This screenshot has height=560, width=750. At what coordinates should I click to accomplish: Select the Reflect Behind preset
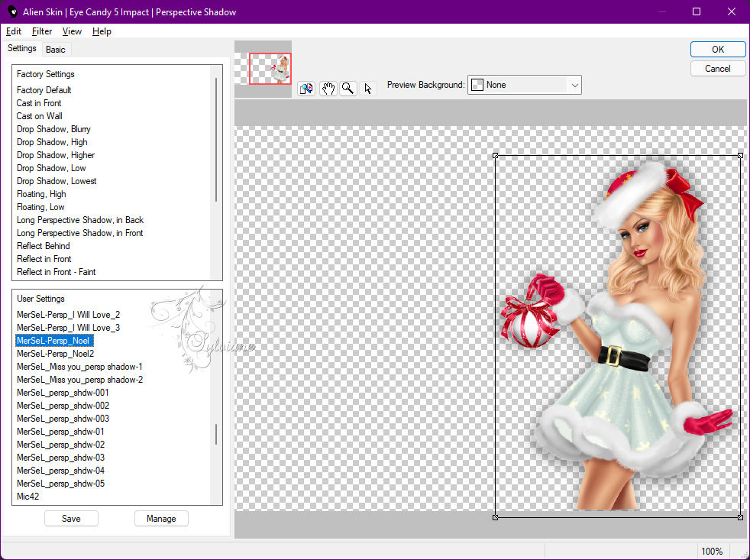[43, 245]
